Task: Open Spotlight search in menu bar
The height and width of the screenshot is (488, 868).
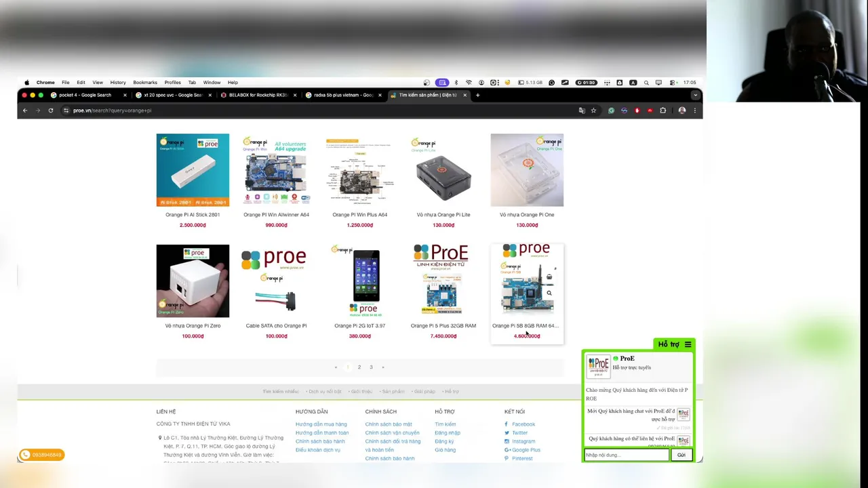Action: (646, 83)
